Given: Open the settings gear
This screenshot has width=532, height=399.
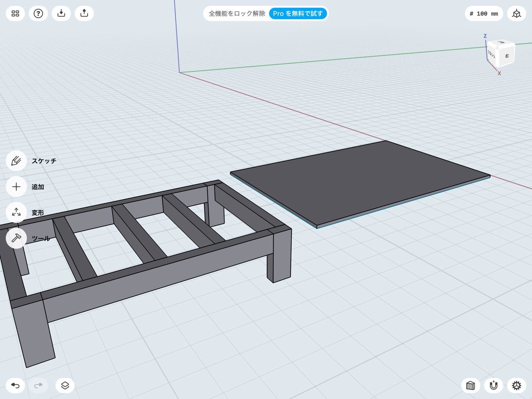Looking at the screenshot, I should pos(516,386).
